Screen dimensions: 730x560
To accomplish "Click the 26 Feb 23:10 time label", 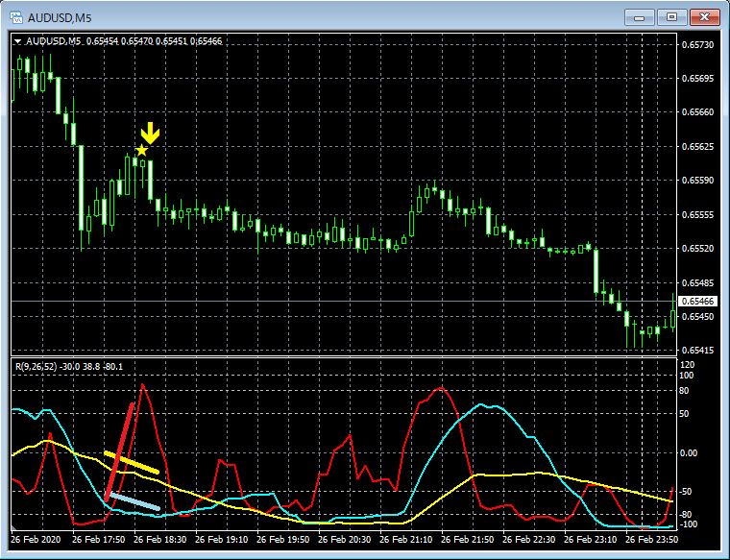I will (590, 540).
